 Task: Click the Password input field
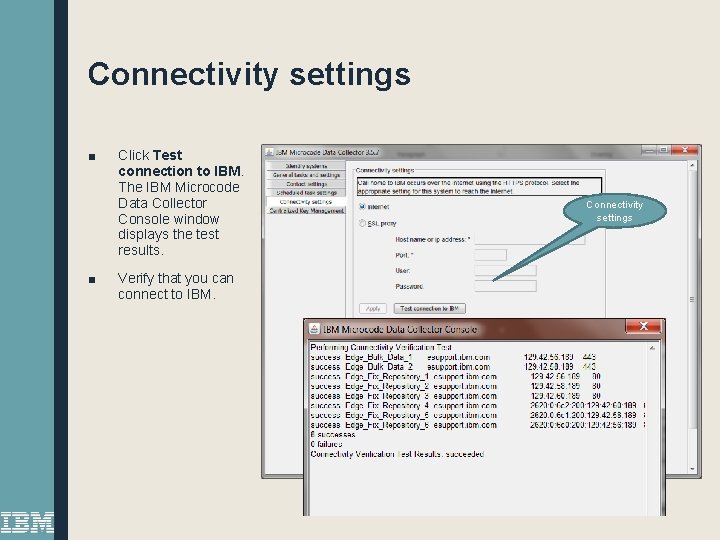point(505,286)
